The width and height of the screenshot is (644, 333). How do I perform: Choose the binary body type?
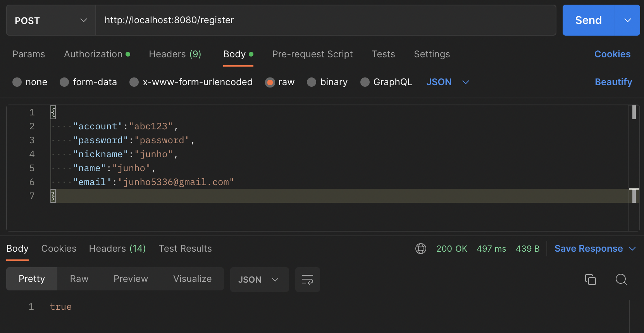pos(312,82)
